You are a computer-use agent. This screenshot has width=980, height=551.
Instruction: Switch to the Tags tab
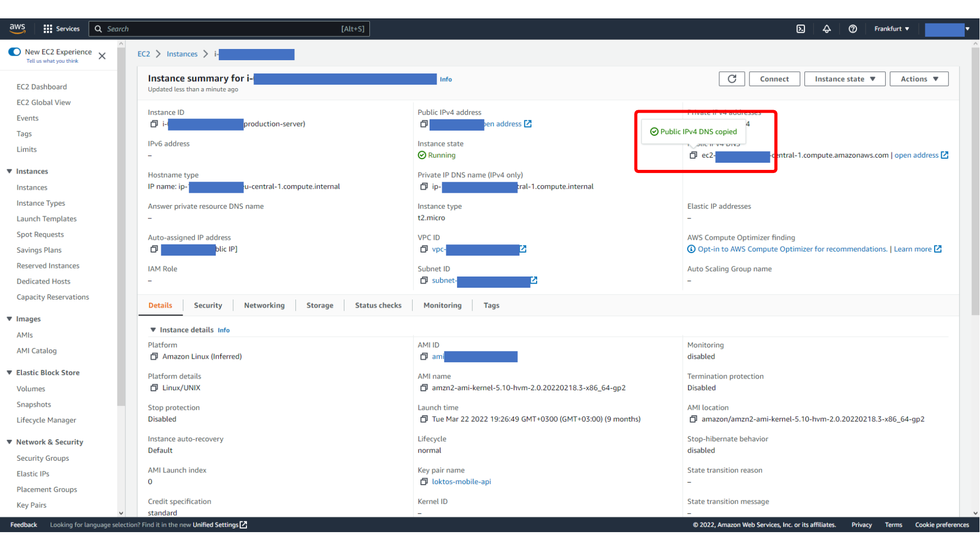[491, 305]
